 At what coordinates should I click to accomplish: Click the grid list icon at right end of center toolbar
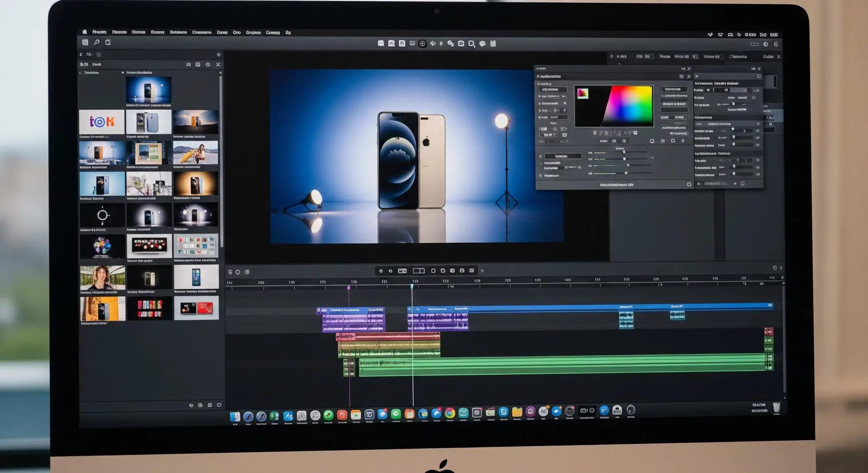point(493,44)
